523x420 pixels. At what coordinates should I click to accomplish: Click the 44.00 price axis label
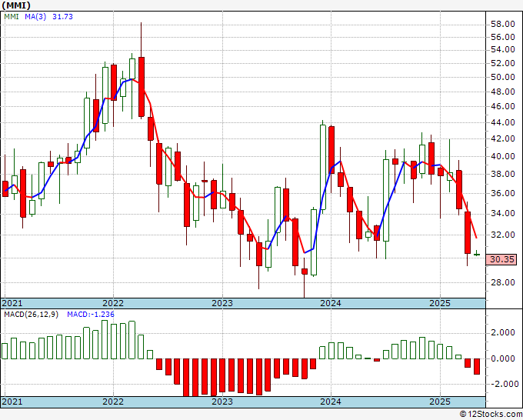(x=503, y=122)
